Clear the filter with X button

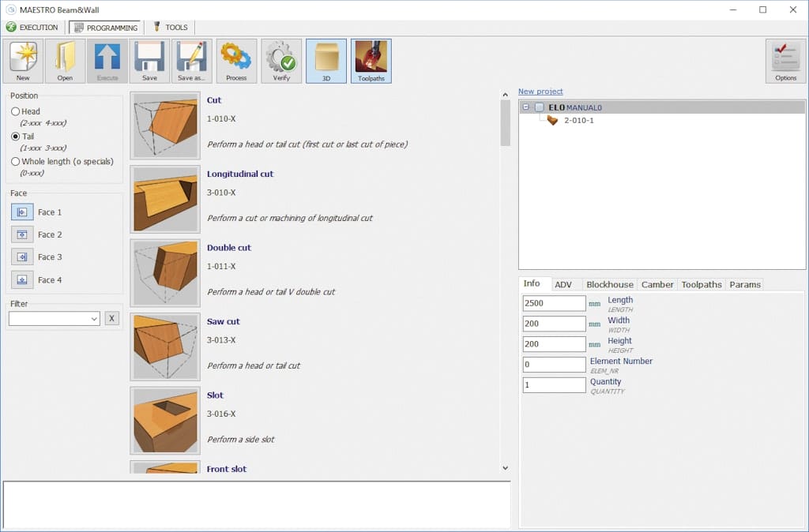point(112,319)
